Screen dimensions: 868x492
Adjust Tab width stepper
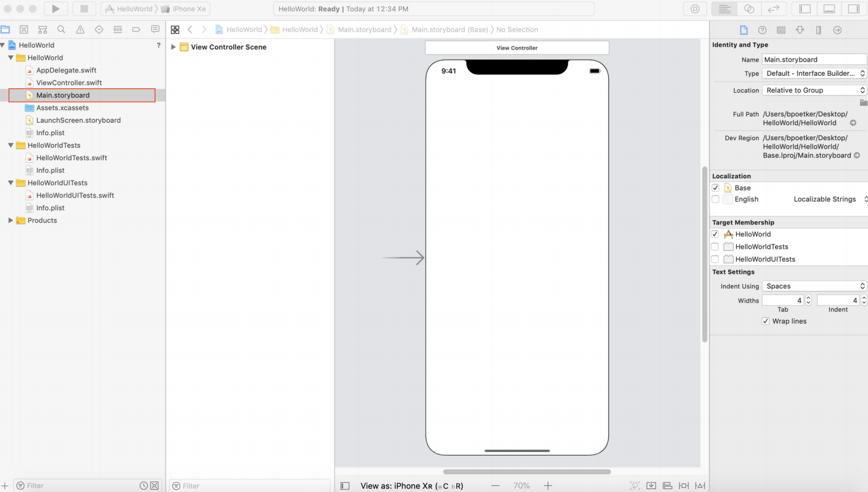[808, 300]
